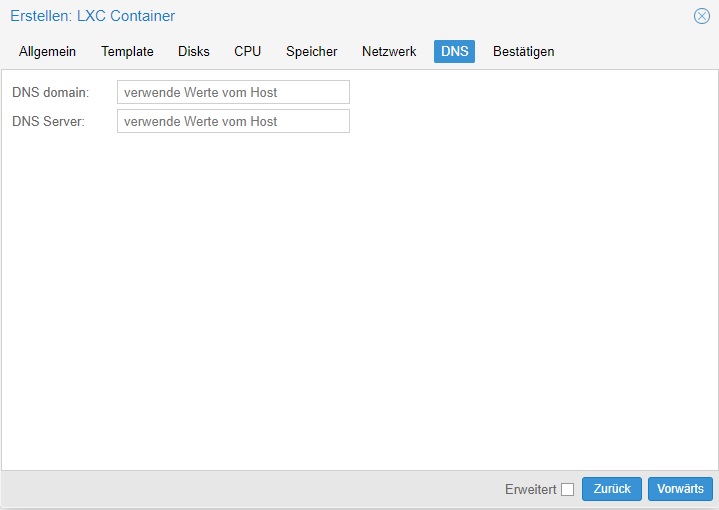
Task: Focus the DNS domain input field
Action: tap(233, 92)
